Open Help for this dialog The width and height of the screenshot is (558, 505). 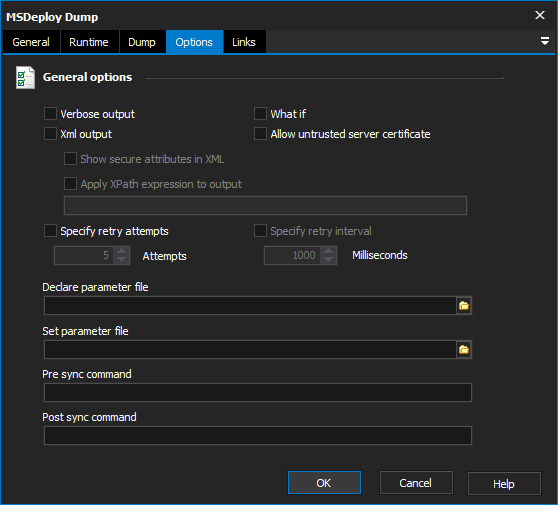pyautogui.click(x=504, y=484)
